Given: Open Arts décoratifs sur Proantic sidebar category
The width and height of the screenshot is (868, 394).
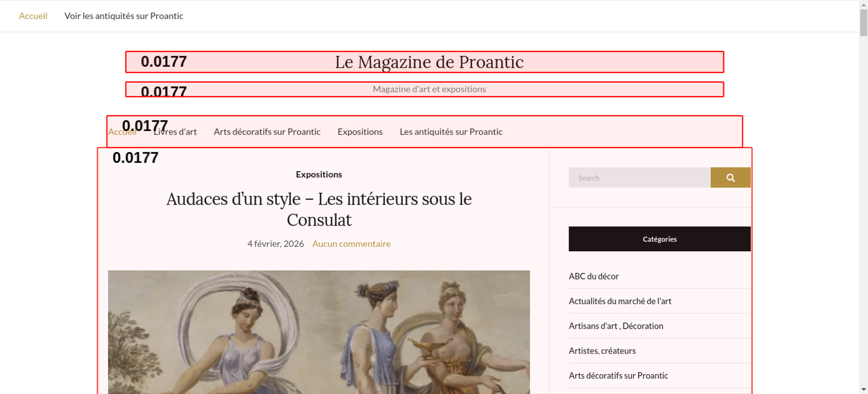Looking at the screenshot, I should tap(618, 376).
